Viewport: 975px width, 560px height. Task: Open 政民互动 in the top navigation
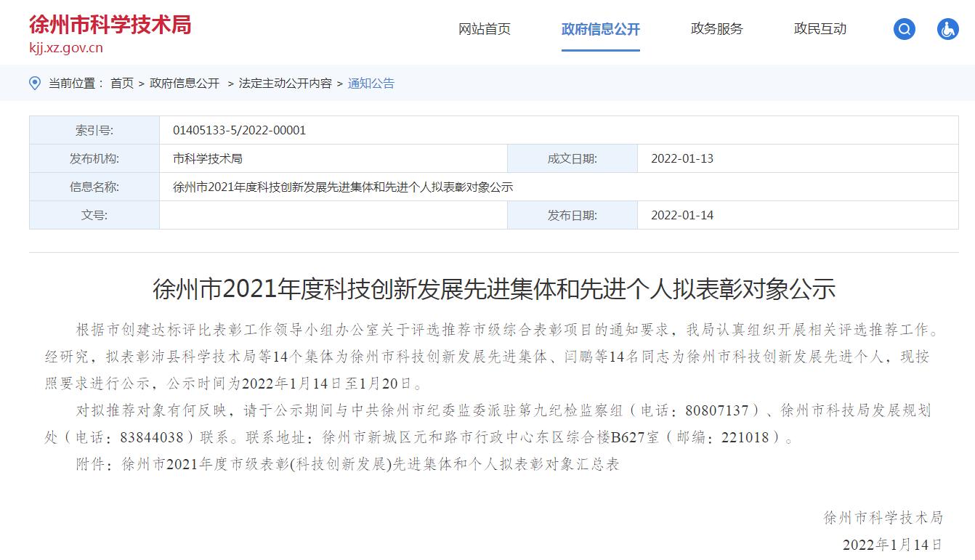tap(820, 29)
